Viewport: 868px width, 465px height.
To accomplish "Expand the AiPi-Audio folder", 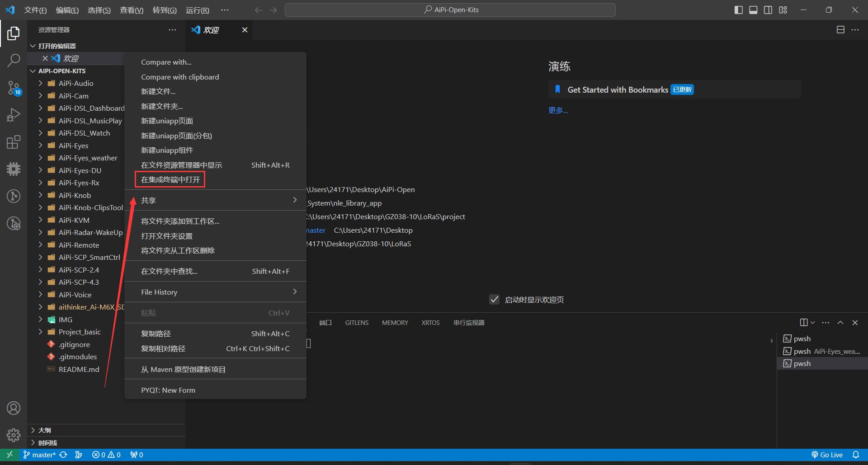I will click(40, 83).
